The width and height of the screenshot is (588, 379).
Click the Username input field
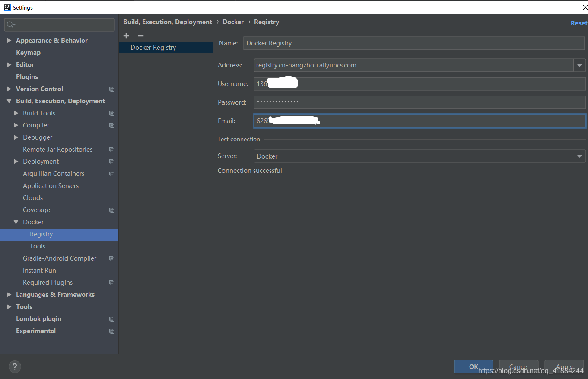(420, 84)
